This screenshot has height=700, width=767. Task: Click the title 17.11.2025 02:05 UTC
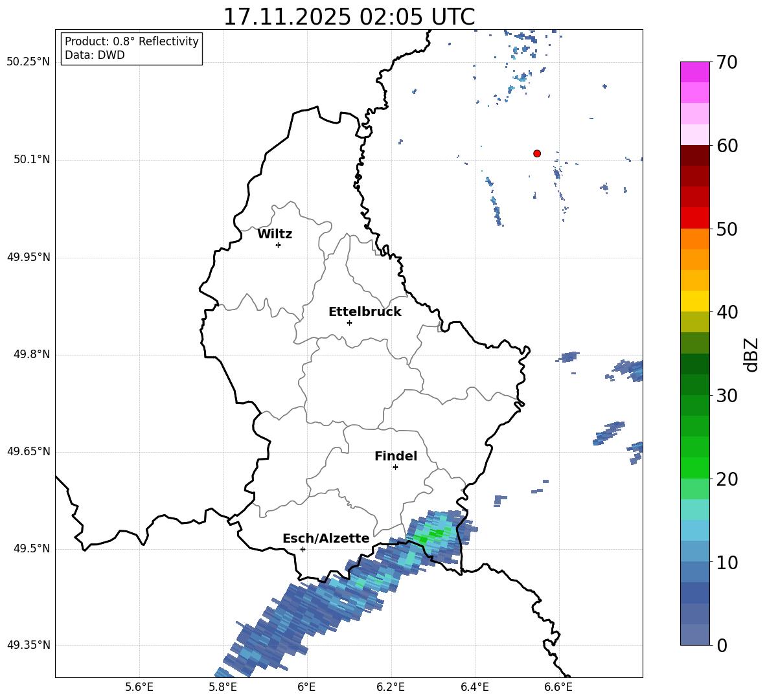tap(349, 17)
